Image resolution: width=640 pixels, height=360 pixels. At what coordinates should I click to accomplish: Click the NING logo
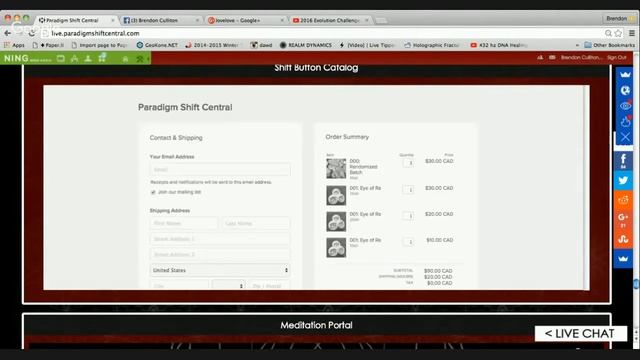[16, 58]
